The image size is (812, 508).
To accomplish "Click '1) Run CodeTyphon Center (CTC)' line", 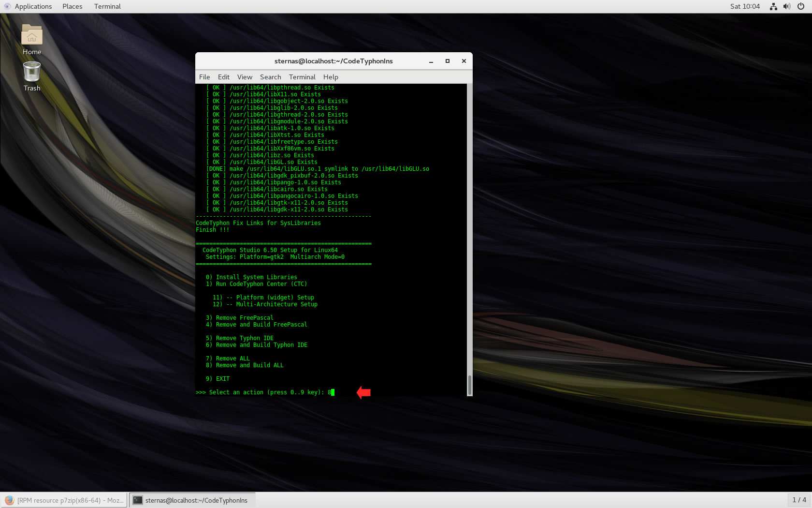I will (x=256, y=284).
